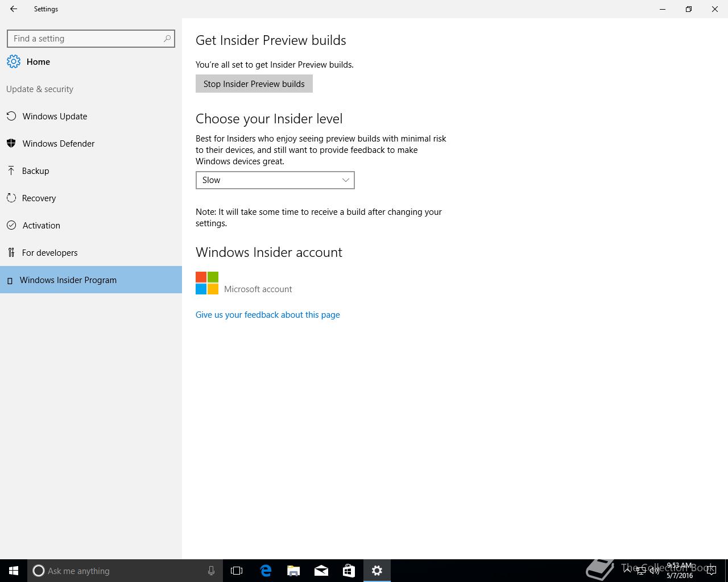This screenshot has height=582, width=728.
Task: Open Give us your feedback link
Action: pos(268,315)
